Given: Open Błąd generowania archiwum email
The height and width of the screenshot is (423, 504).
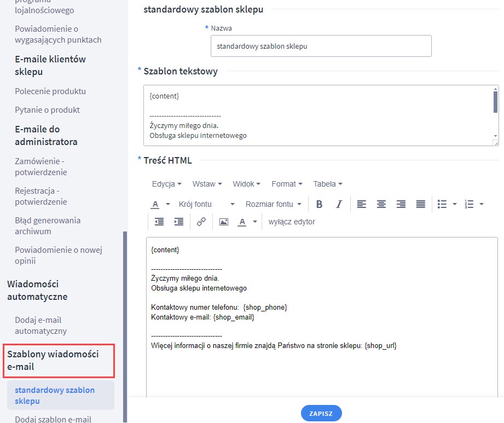Looking at the screenshot, I should tap(48, 226).
